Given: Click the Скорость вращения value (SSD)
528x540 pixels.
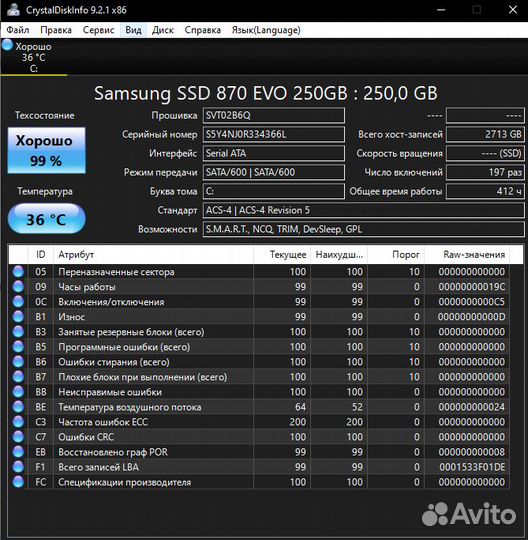Looking at the screenshot, I should coord(485,153).
